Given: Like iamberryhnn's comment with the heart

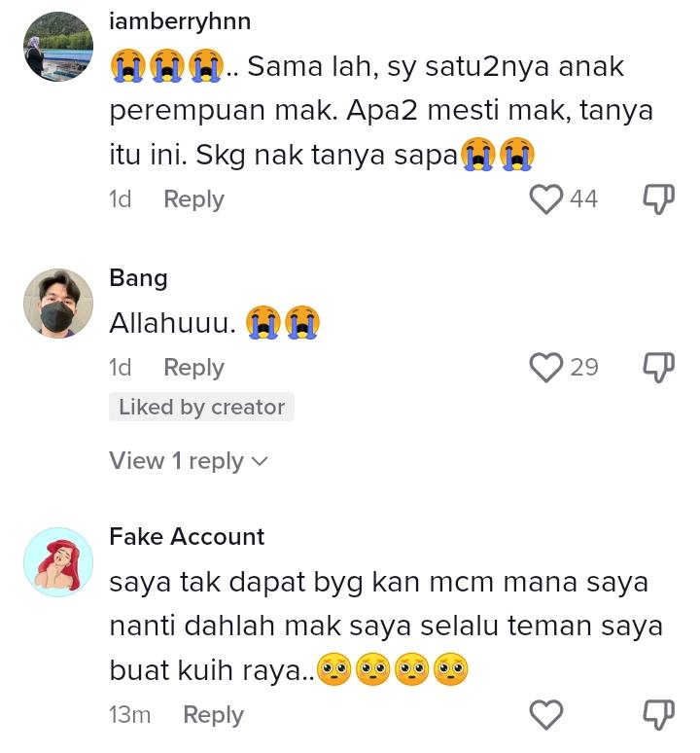Looking at the screenshot, I should [546, 198].
